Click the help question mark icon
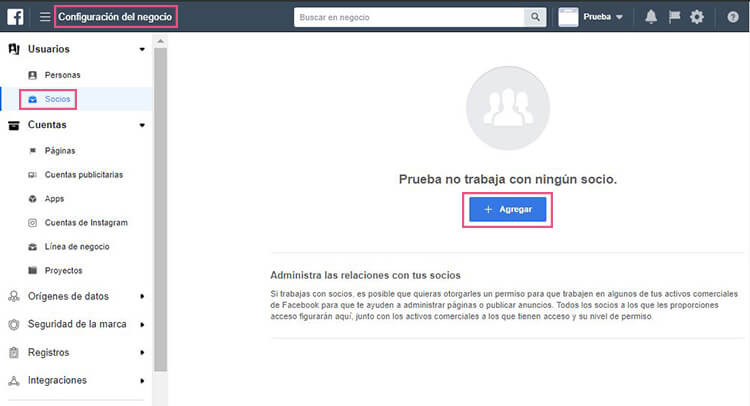 733,17
